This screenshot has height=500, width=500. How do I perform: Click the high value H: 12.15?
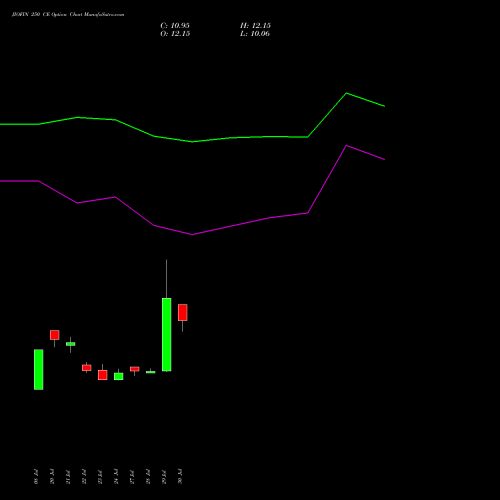[x=255, y=26]
